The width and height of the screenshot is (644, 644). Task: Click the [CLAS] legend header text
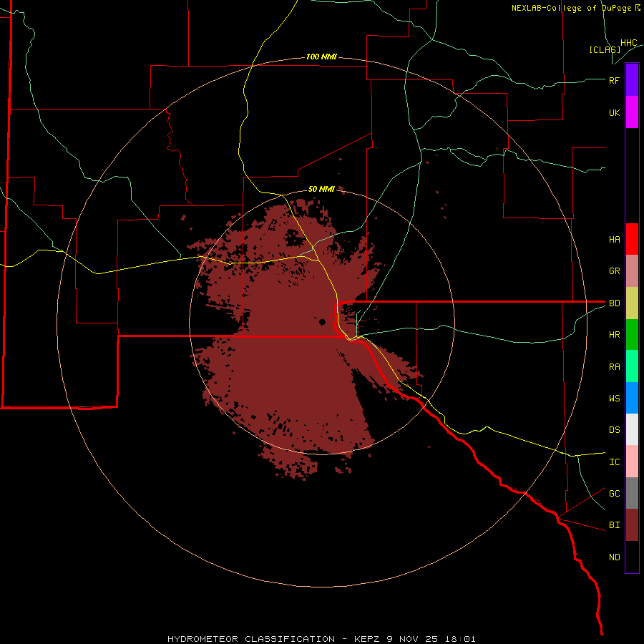[605, 49]
